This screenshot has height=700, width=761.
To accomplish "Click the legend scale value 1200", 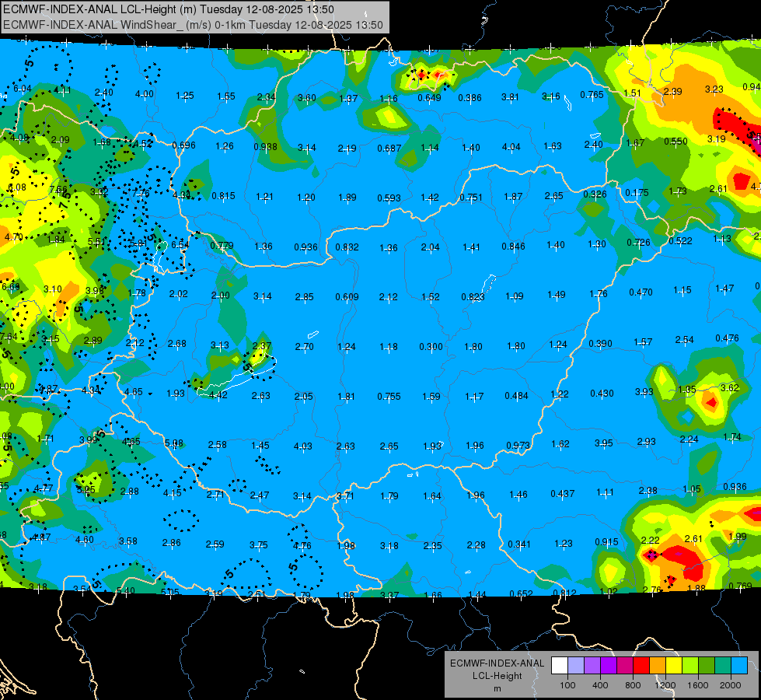I will (x=665, y=685).
